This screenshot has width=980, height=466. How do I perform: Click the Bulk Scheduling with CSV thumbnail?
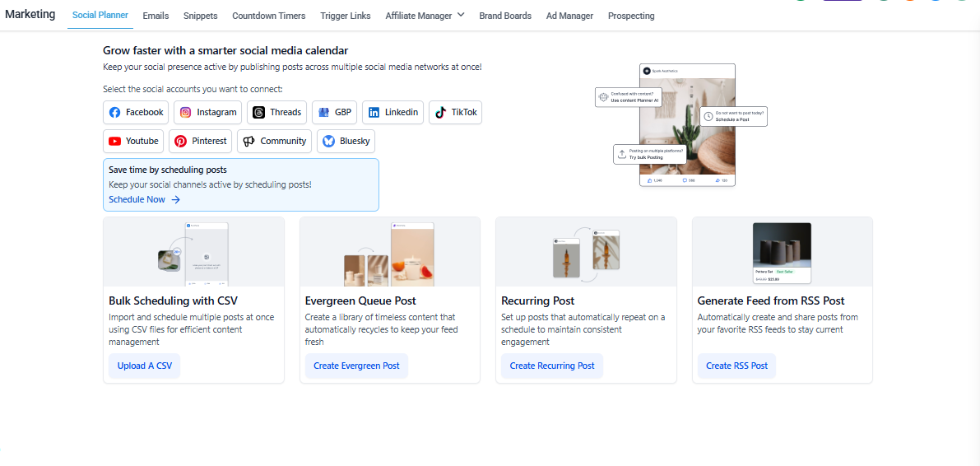coord(193,252)
